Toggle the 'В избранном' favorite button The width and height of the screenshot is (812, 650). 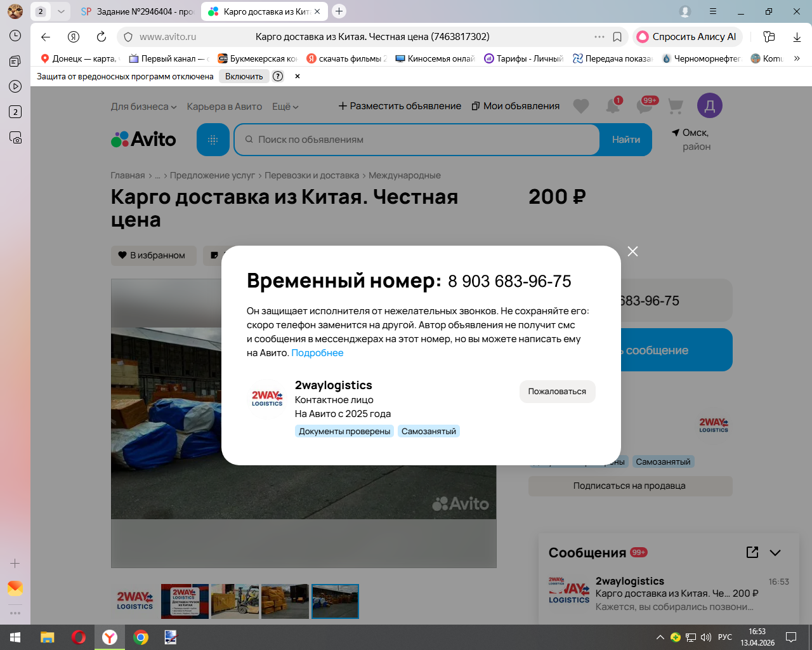pyautogui.click(x=154, y=255)
